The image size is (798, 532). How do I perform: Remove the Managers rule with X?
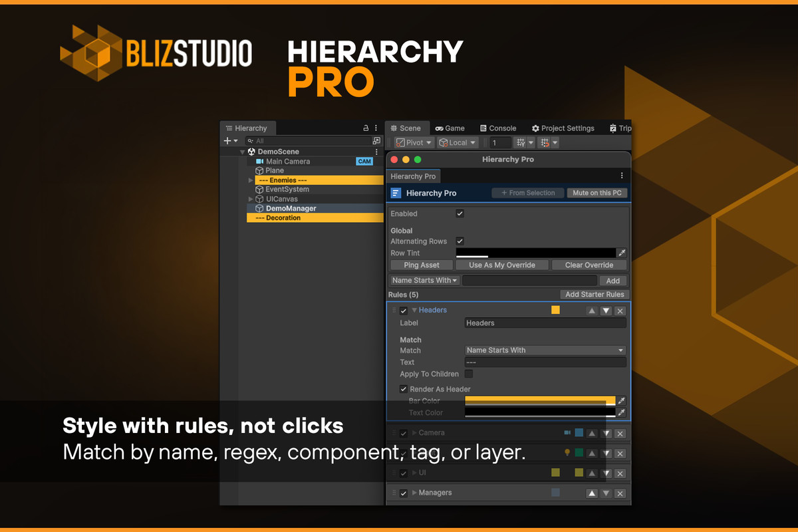click(x=620, y=493)
